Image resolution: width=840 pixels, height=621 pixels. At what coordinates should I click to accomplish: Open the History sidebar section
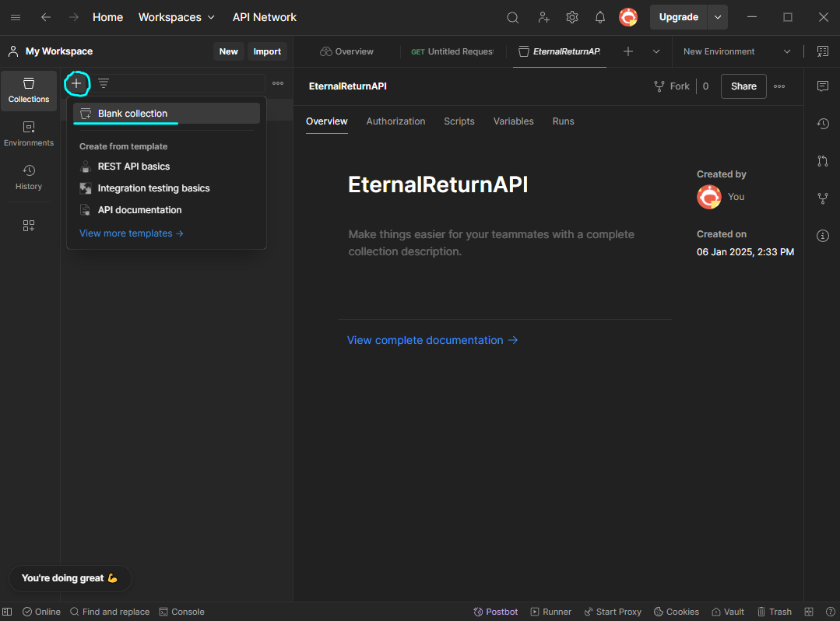(x=29, y=177)
